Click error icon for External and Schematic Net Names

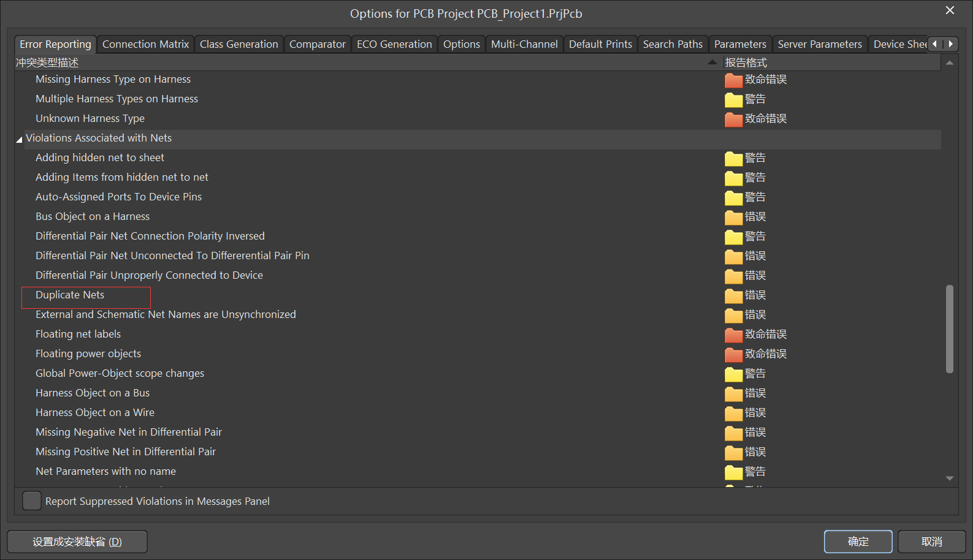[733, 315]
